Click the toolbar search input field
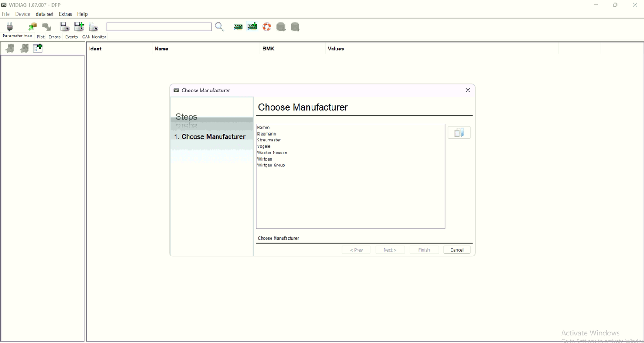The height and width of the screenshot is (343, 644). (x=159, y=27)
